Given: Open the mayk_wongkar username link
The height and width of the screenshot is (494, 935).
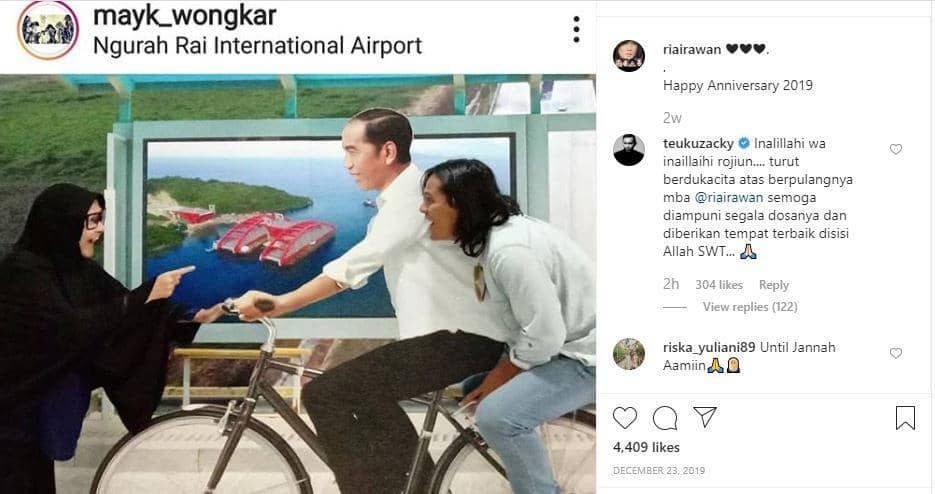Looking at the screenshot, I should [185, 16].
